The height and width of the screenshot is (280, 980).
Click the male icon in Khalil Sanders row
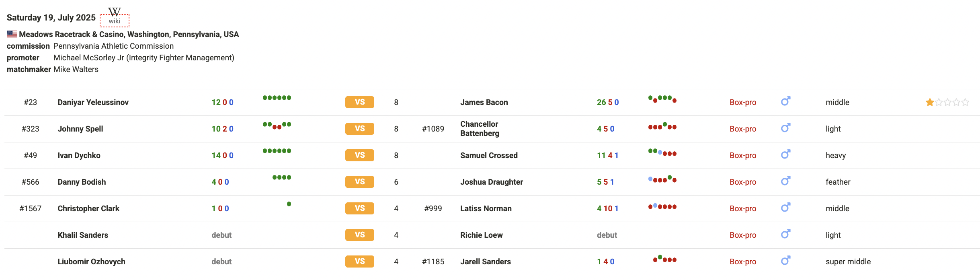[785, 234]
